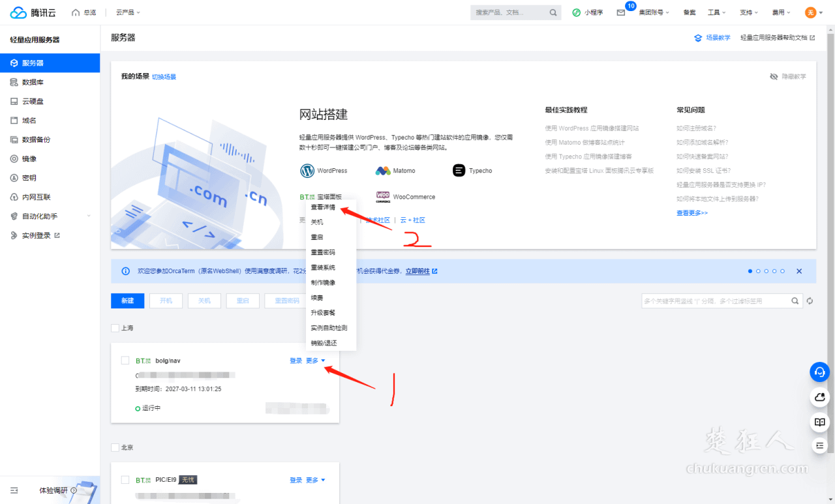This screenshot has height=504, width=835.
Task: Check the 北京 region checkbox
Action: click(x=115, y=448)
